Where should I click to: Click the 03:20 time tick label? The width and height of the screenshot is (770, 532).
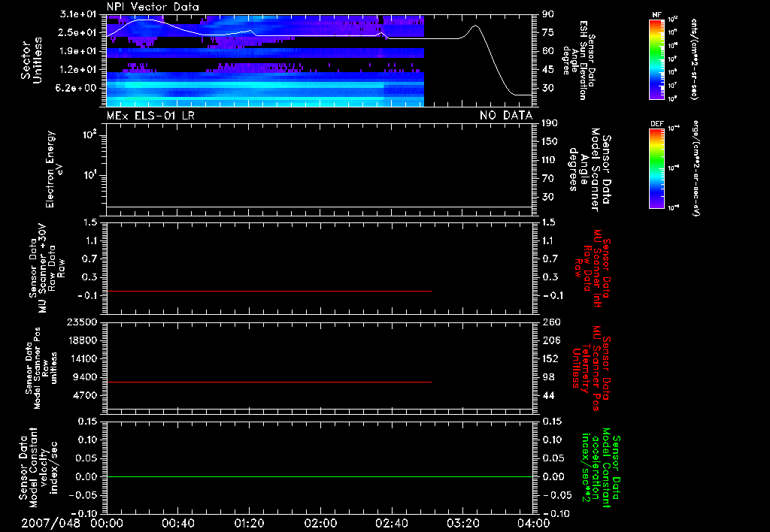462,523
